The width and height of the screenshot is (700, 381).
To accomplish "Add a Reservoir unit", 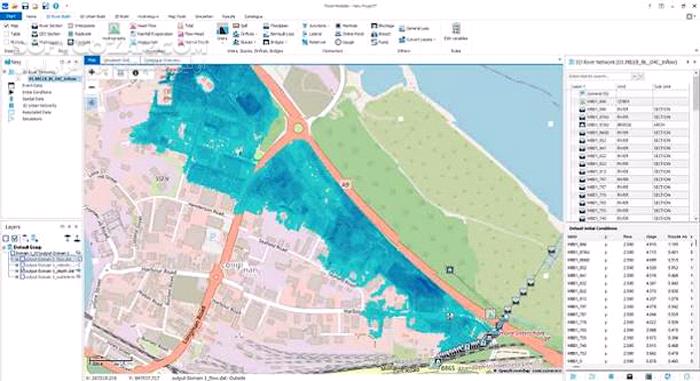I will point(313,42).
